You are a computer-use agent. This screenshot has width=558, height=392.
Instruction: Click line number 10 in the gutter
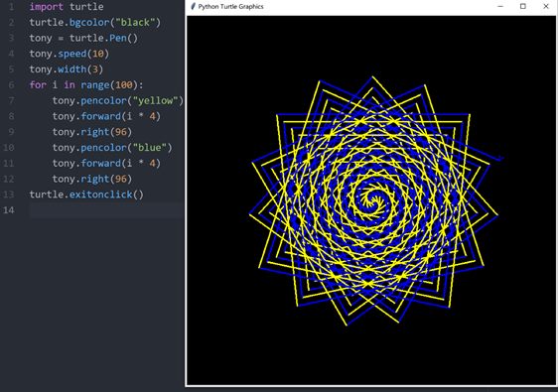9,148
